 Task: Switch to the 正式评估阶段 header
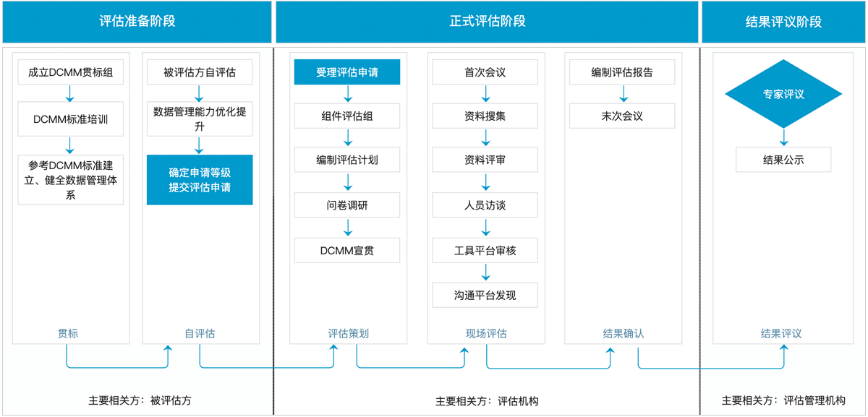tap(487, 22)
